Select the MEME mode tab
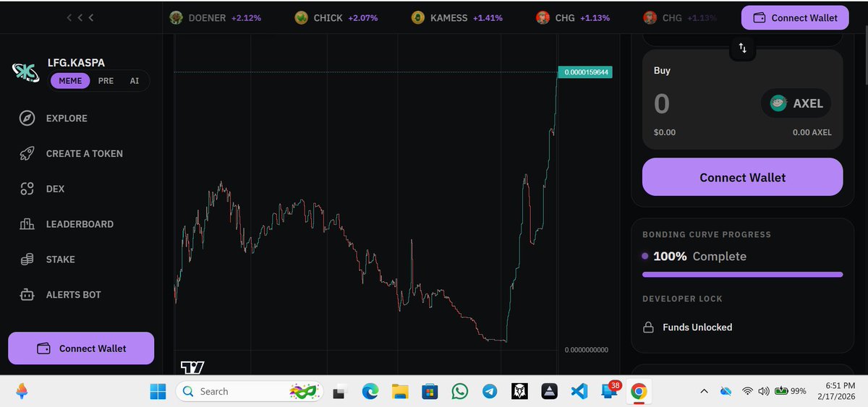This screenshot has width=868, height=407. [70, 81]
